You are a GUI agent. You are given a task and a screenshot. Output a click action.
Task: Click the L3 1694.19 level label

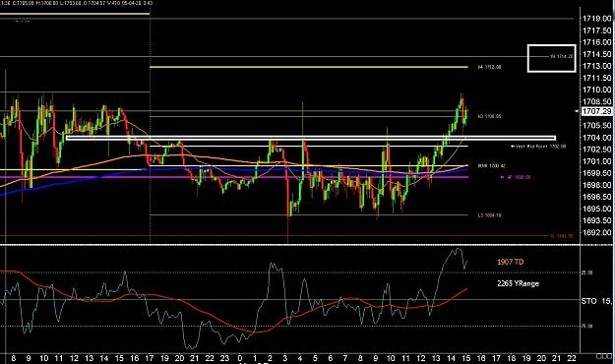point(489,215)
